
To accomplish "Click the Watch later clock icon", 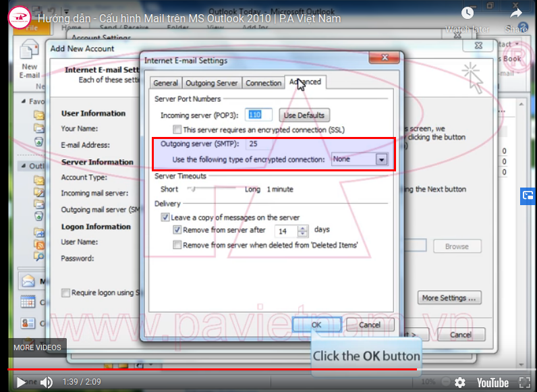I will [468, 13].
